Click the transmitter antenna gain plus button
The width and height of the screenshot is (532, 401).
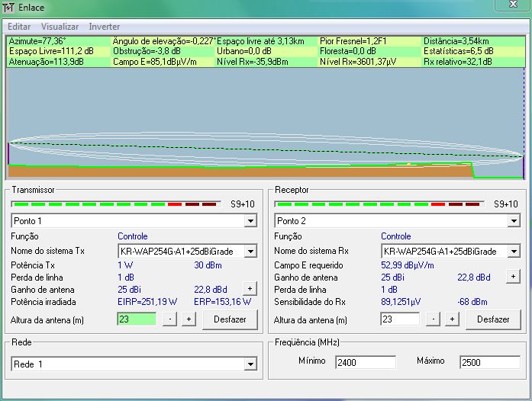point(250,288)
